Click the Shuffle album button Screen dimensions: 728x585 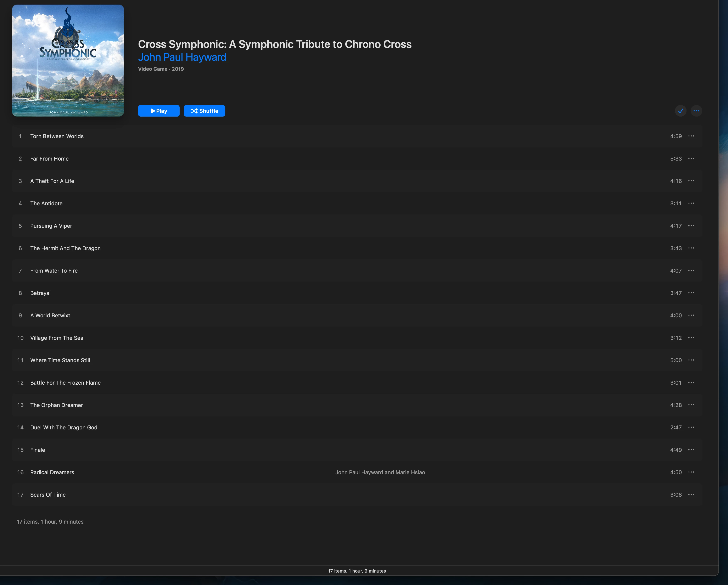(204, 111)
